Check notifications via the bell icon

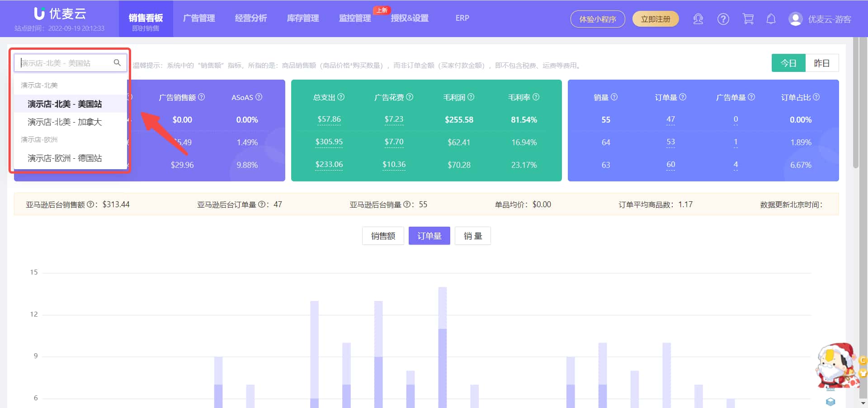click(771, 19)
